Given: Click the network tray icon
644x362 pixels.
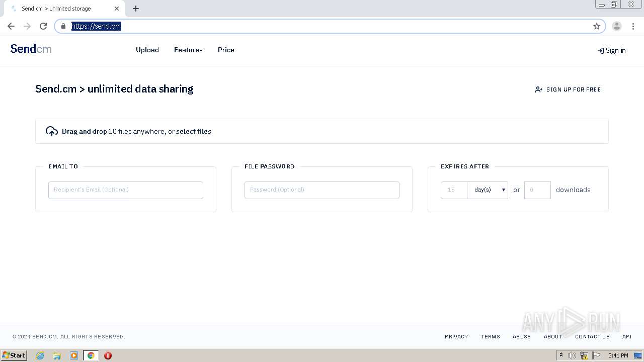Looking at the screenshot, I should [x=584, y=355].
